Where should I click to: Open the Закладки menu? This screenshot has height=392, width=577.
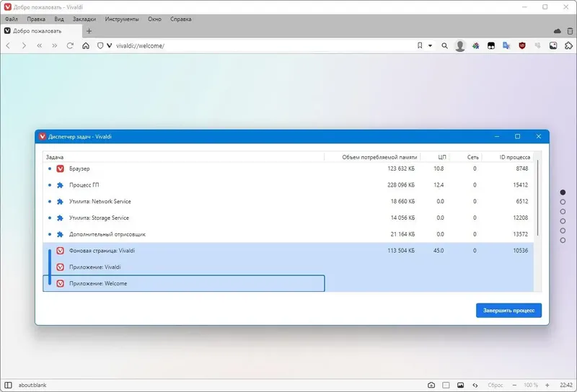click(84, 19)
